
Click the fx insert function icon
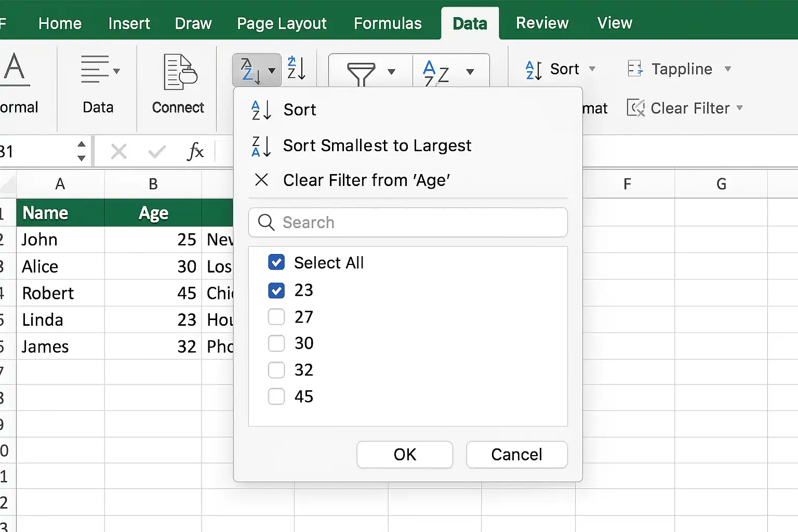[195, 152]
